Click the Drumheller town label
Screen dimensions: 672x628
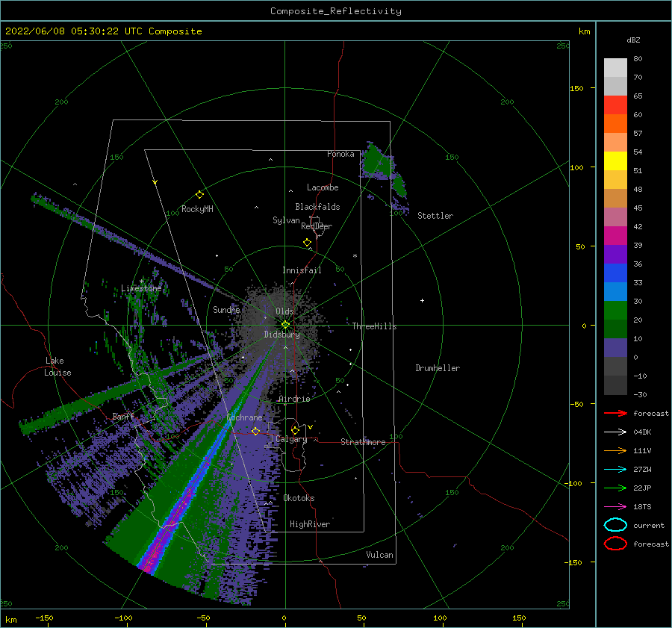438,368
